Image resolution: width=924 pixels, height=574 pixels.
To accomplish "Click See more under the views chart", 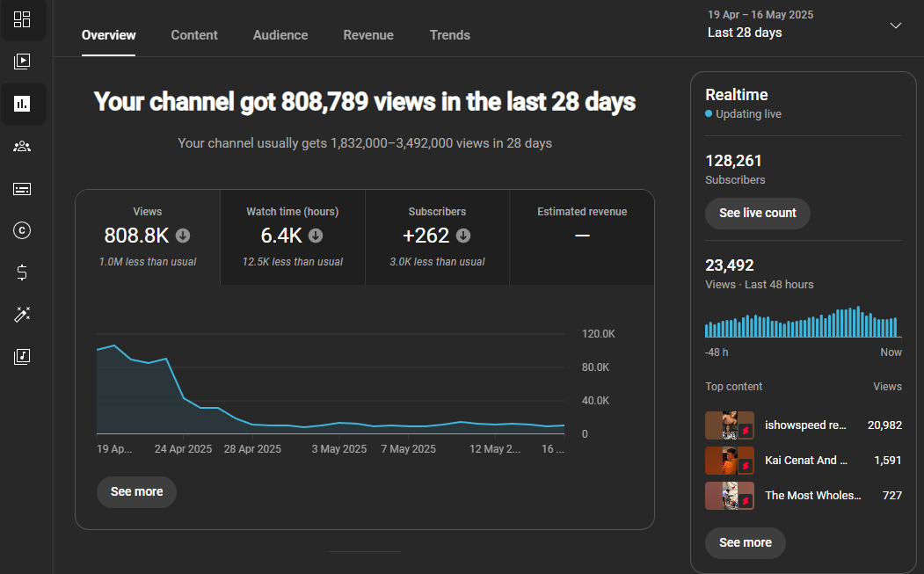I will tap(137, 492).
